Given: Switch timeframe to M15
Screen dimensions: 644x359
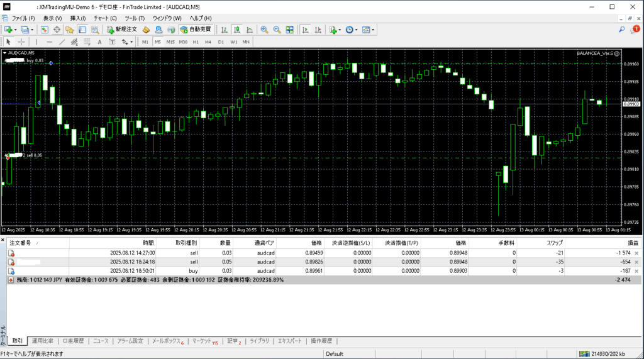Looking at the screenshot, I should [170, 42].
